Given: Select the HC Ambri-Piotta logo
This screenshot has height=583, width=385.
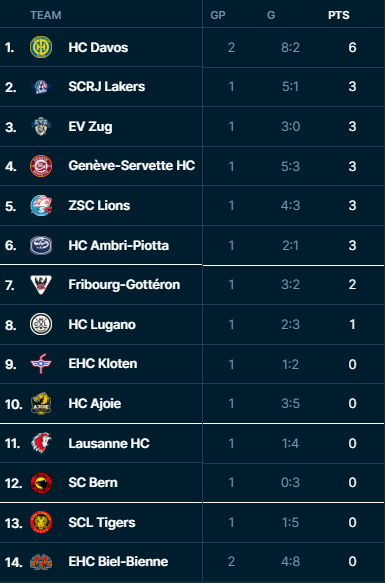Looking at the screenshot, I should click(x=41, y=245).
